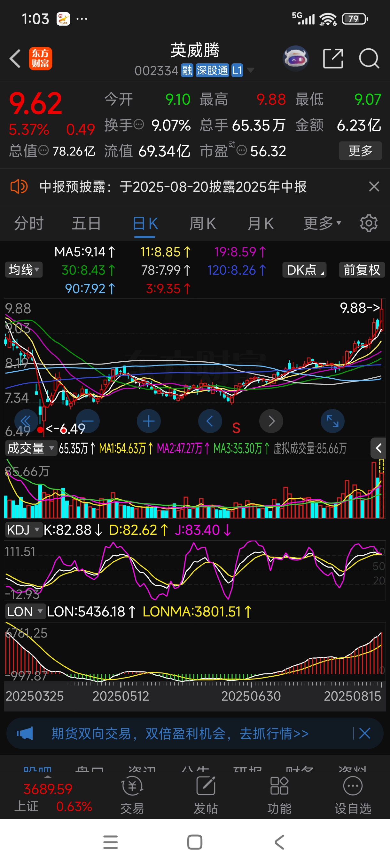Tap the share icon in header
The image size is (390, 868).
click(x=333, y=58)
